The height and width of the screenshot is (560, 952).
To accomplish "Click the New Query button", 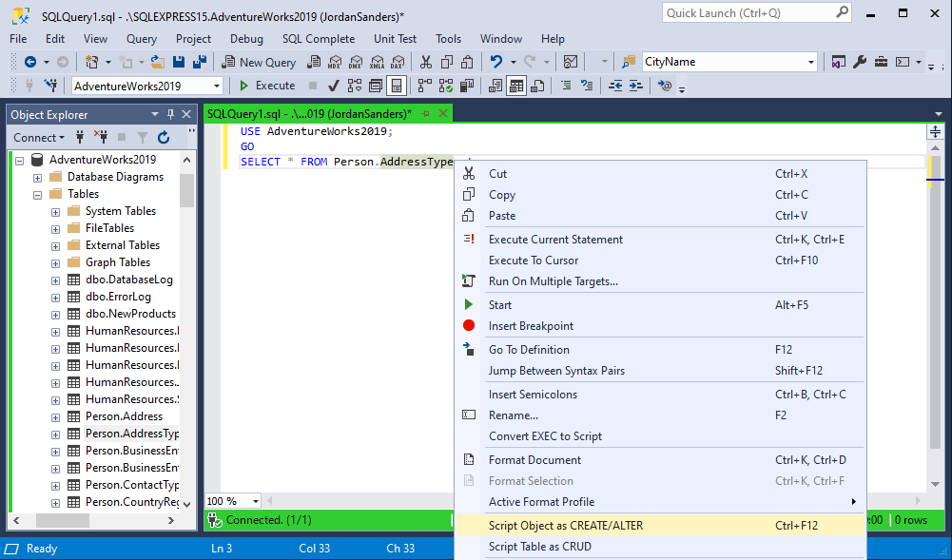I will (259, 62).
